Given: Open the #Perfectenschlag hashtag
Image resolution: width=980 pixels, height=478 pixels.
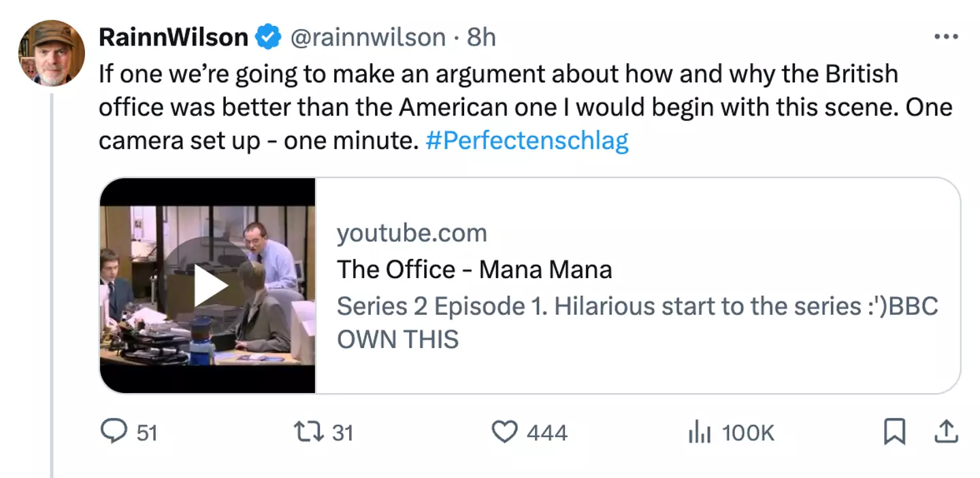Looking at the screenshot, I should click(527, 141).
